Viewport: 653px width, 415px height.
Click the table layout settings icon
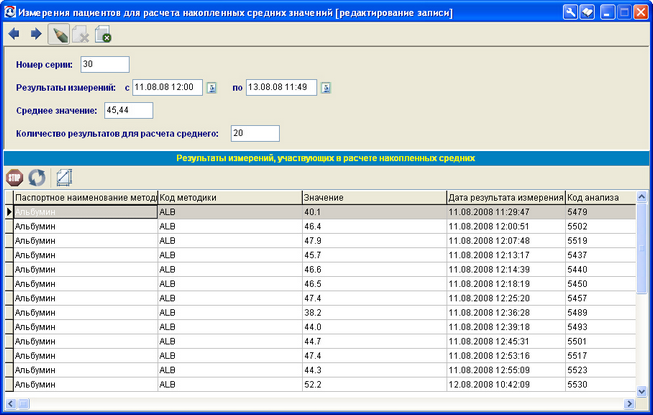point(64,177)
